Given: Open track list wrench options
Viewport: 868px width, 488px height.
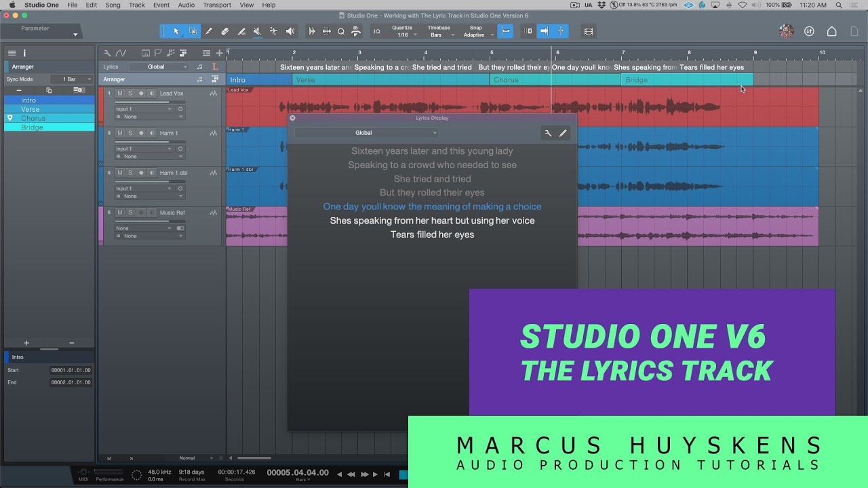Looking at the screenshot, I should pyautogui.click(x=107, y=53).
